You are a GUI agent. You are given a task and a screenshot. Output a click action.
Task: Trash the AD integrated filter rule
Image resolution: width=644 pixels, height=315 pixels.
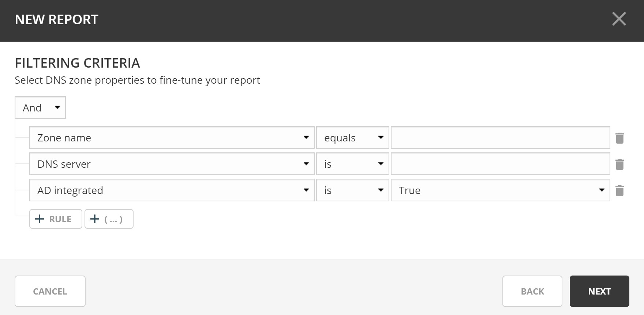tap(619, 191)
